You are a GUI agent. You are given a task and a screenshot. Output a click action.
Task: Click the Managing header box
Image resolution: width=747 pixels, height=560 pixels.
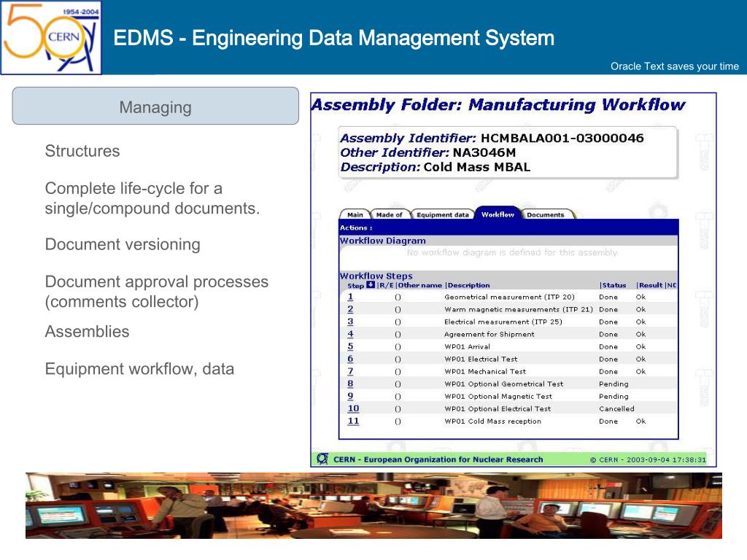tap(155, 106)
